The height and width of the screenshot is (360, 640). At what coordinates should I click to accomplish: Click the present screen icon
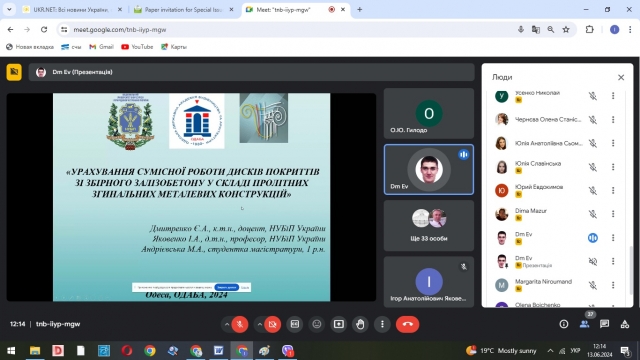(x=338, y=324)
